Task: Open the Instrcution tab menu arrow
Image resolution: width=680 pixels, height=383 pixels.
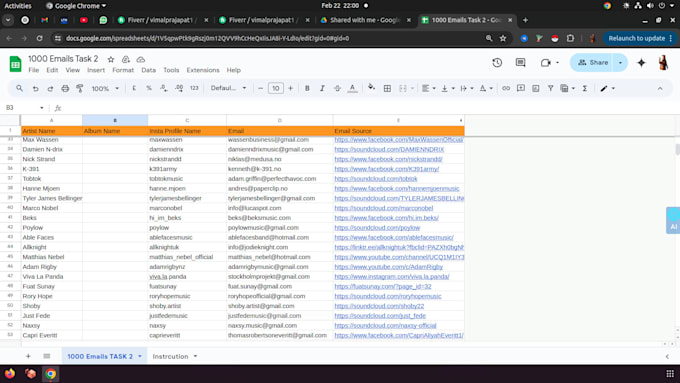Action: [x=195, y=356]
